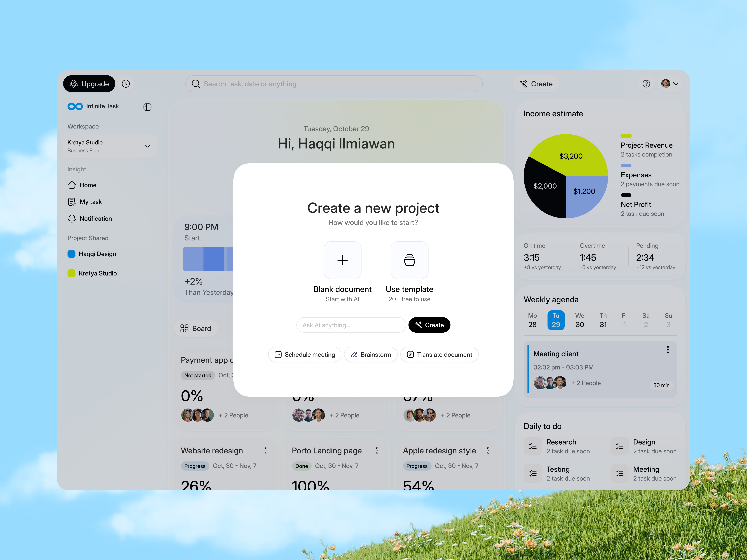747x560 pixels.
Task: Collapse the sidebar with the panel icon
Action: (147, 107)
